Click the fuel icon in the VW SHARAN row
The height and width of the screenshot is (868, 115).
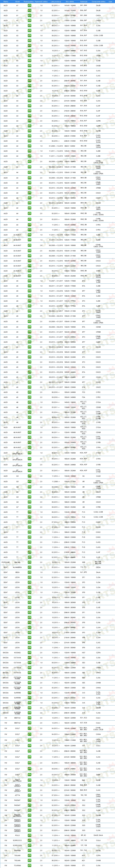tap(30, 850)
